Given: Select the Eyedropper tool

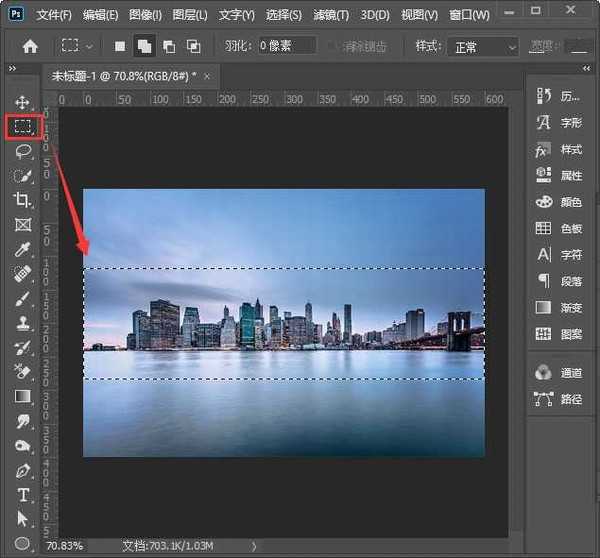Looking at the screenshot, I should click(x=22, y=249).
